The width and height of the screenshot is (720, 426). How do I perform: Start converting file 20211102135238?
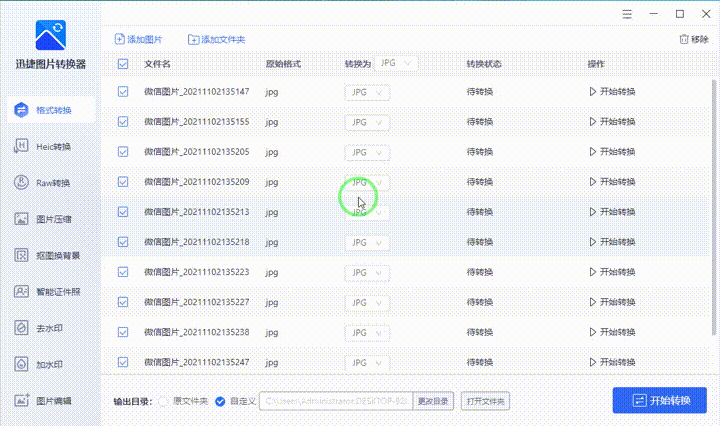tap(612, 332)
